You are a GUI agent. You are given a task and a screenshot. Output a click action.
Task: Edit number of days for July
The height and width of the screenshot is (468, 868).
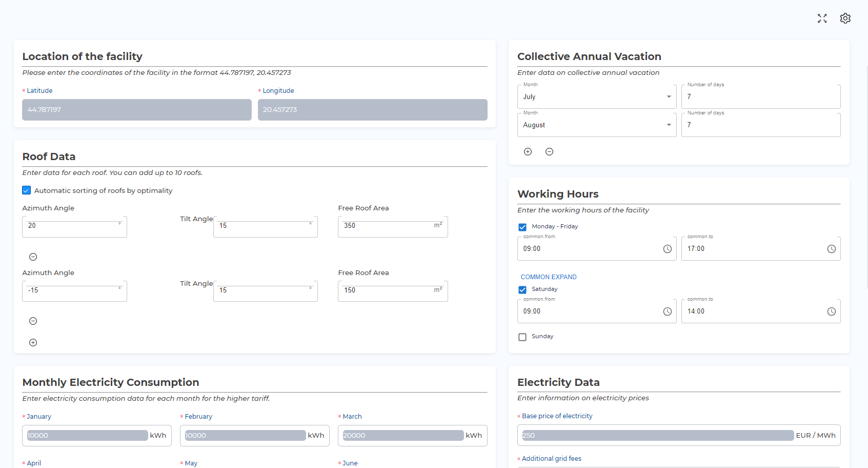pyautogui.click(x=761, y=96)
